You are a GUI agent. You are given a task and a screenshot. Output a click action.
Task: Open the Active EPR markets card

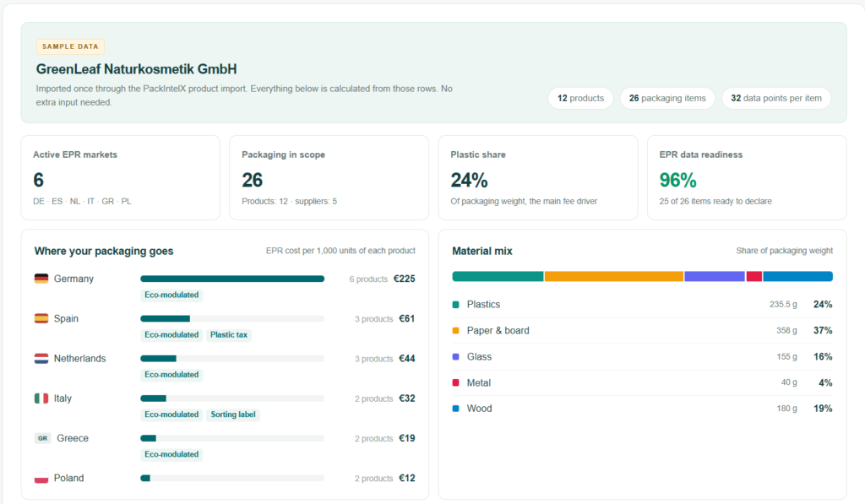tap(120, 177)
